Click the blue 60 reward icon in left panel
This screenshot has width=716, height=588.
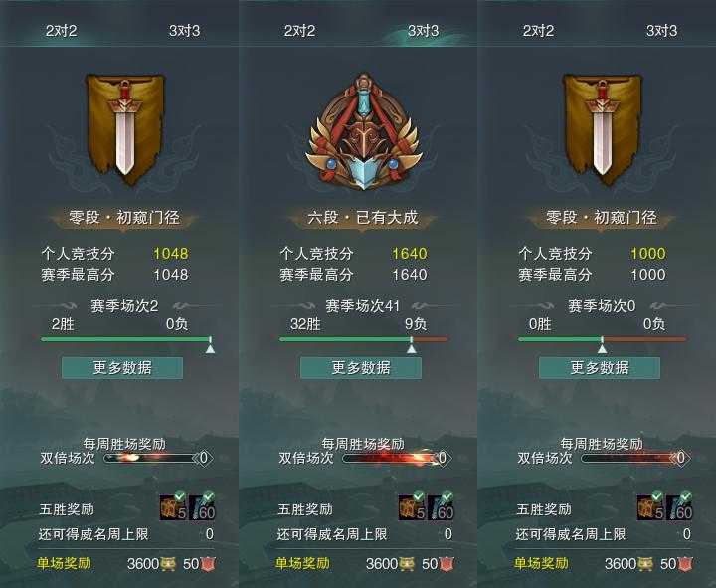click(202, 507)
